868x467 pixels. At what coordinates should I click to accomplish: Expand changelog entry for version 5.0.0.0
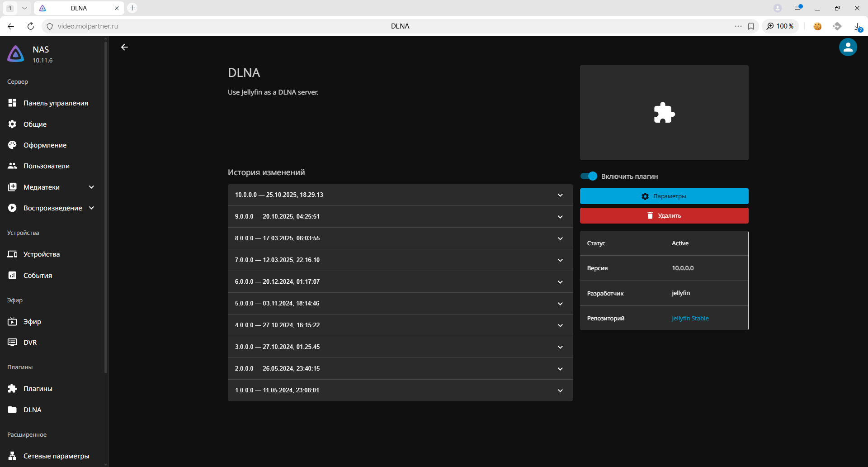coord(400,304)
